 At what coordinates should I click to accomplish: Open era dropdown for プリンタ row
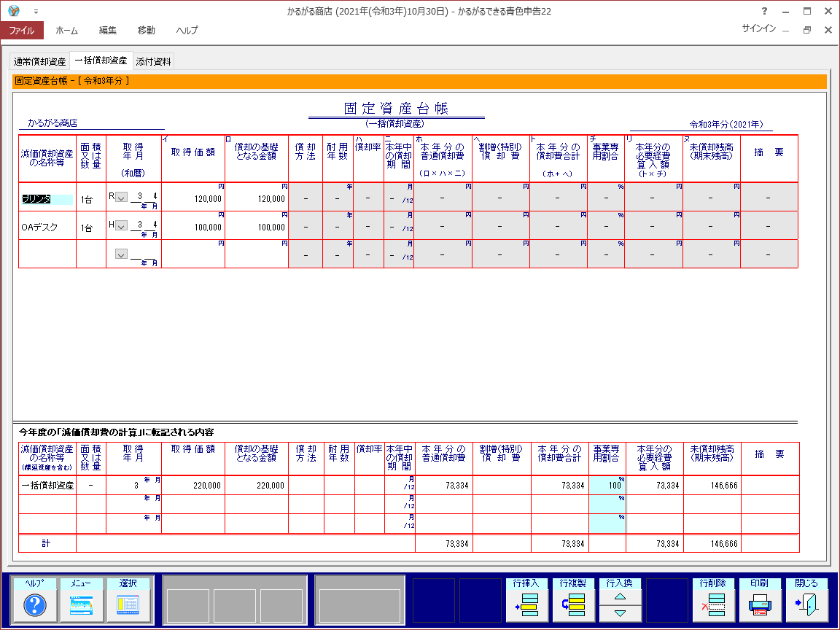pyautogui.click(x=122, y=197)
